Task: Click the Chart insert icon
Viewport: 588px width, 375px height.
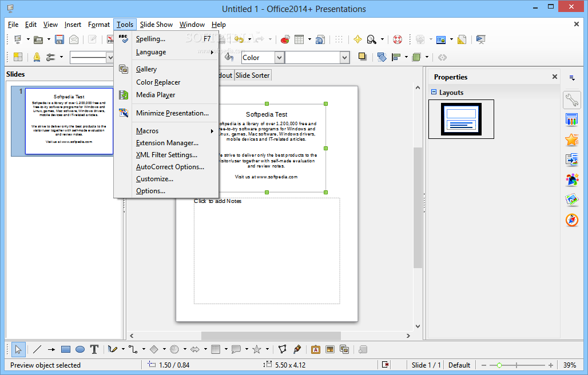Action: (285, 39)
